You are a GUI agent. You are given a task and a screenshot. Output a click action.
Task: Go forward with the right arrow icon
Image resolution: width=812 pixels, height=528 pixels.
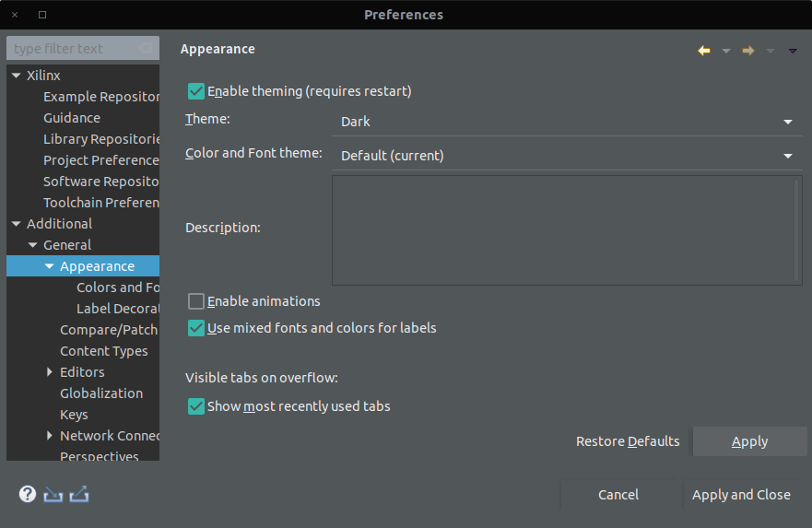[748, 51]
